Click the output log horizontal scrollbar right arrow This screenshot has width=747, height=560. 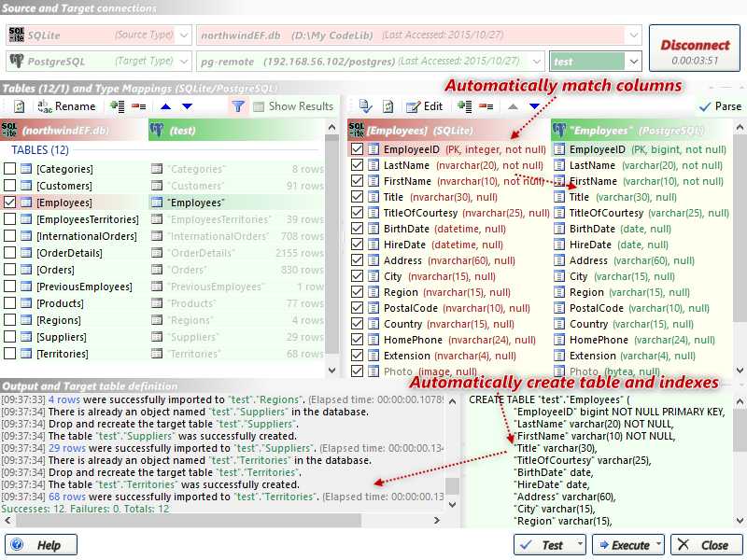tap(436, 521)
